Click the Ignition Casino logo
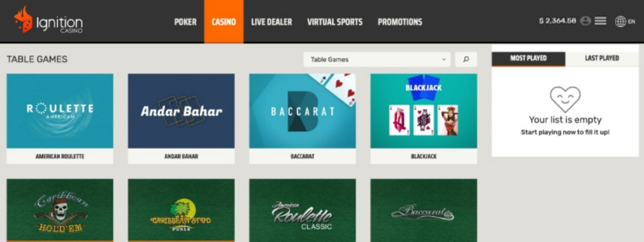Viewport: 644px width, 242px height. pos(48,21)
